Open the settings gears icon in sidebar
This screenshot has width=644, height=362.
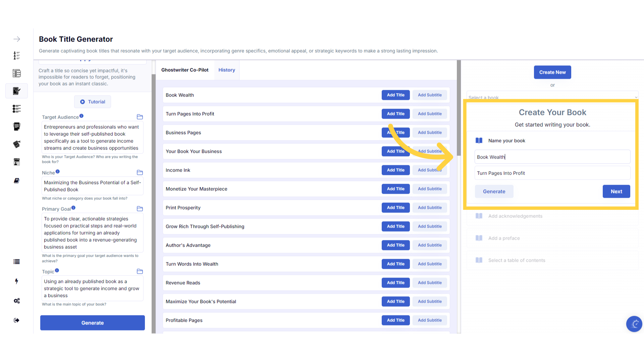click(17, 301)
